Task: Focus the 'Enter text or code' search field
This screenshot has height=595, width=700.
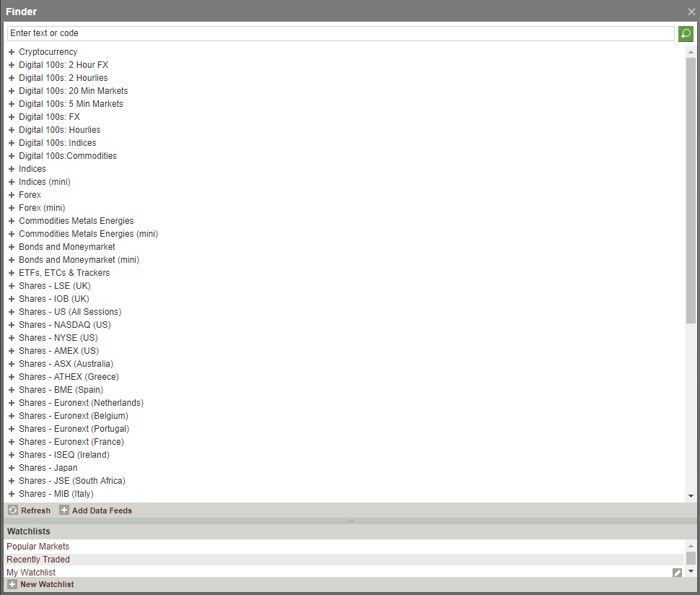Action: [x=341, y=33]
